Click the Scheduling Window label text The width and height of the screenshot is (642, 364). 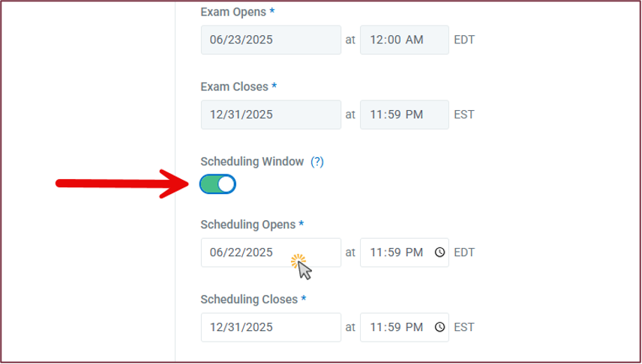[x=252, y=161]
